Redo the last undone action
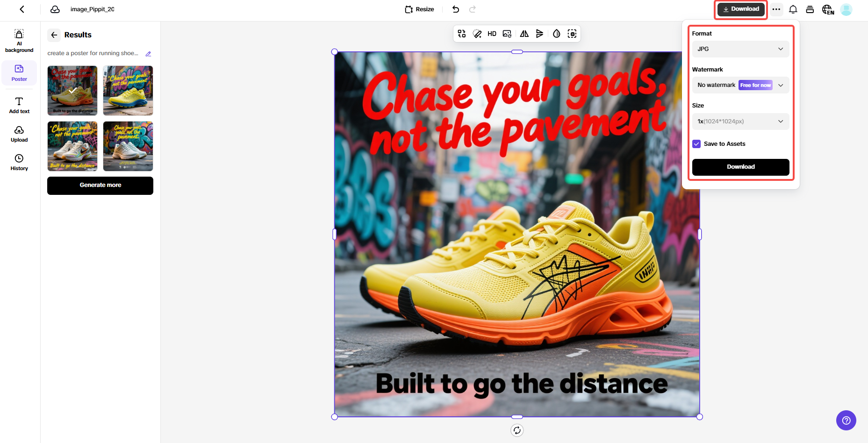The height and width of the screenshot is (443, 868). coord(473,9)
